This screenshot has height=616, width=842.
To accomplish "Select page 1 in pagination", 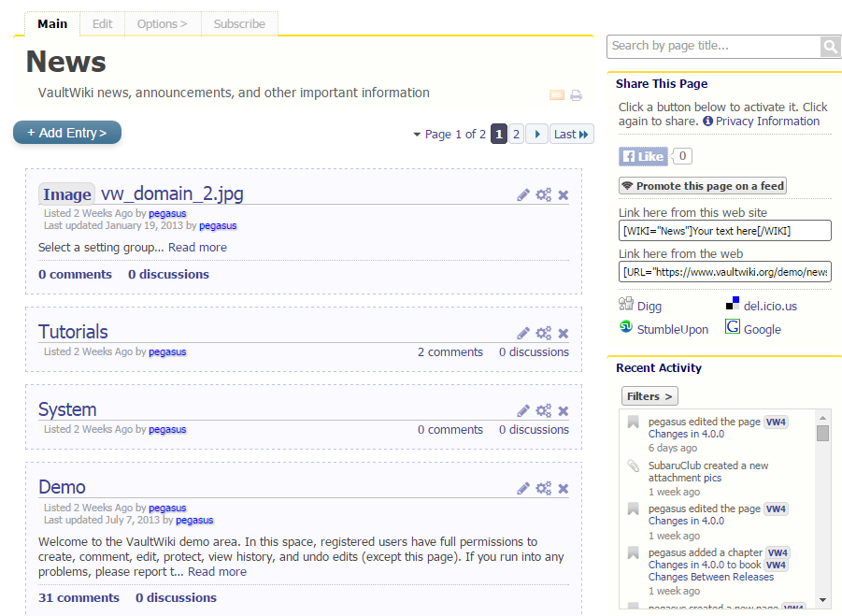I will (499, 135).
